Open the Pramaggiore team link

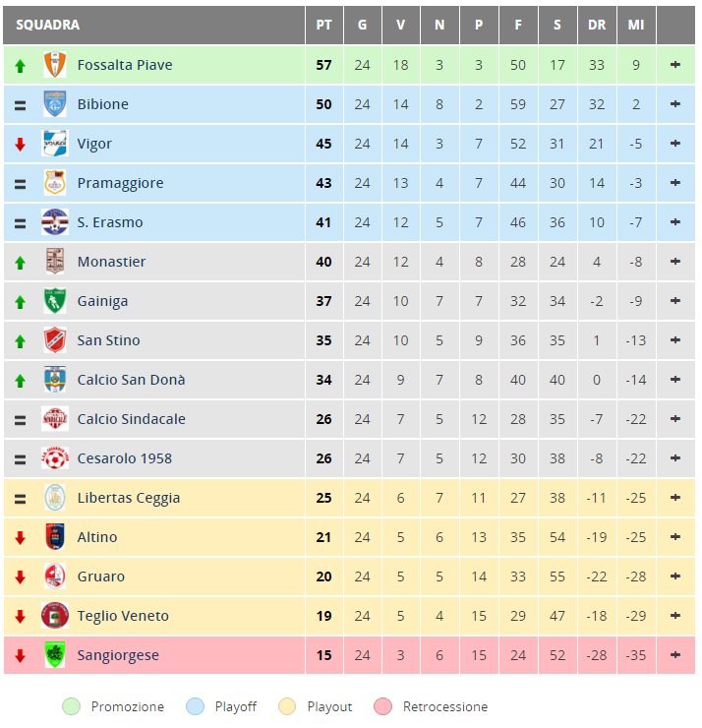click(120, 183)
